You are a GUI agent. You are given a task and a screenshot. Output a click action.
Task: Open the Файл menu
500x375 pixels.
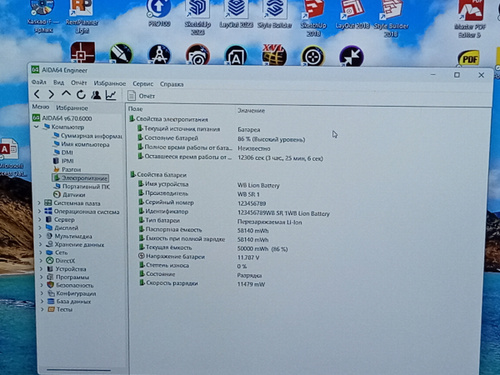39,82
